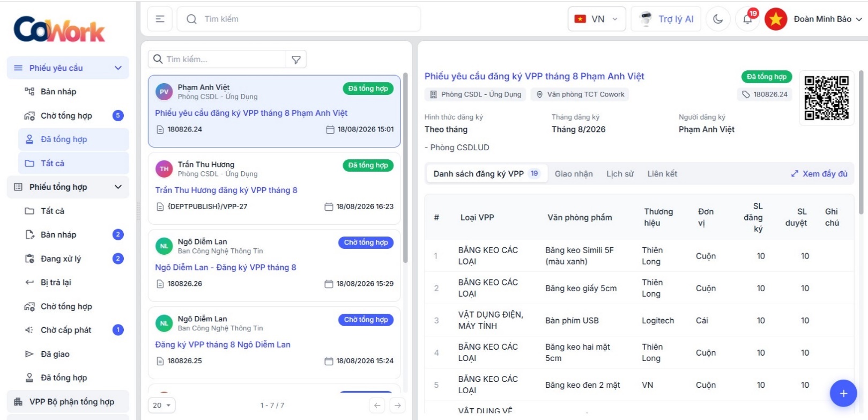Image resolution: width=868 pixels, height=420 pixels.
Task: Open the Trợ lý AI assistant
Action: [x=666, y=19]
